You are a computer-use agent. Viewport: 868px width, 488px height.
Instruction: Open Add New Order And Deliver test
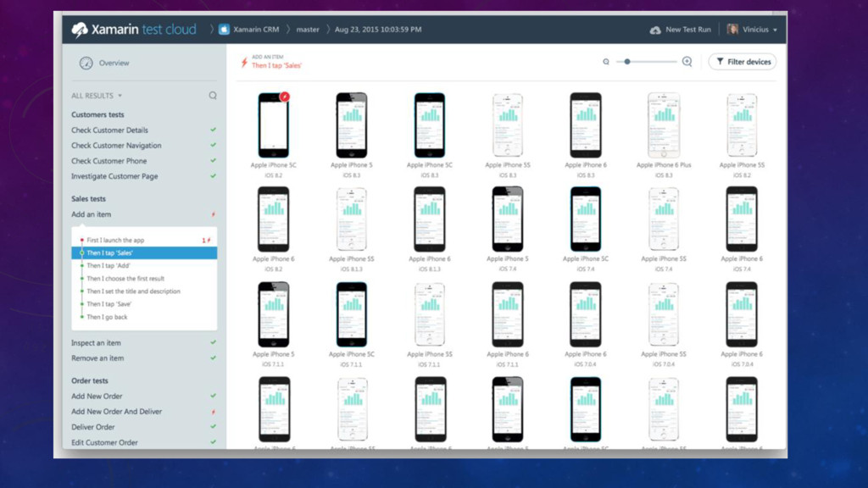[116, 412]
